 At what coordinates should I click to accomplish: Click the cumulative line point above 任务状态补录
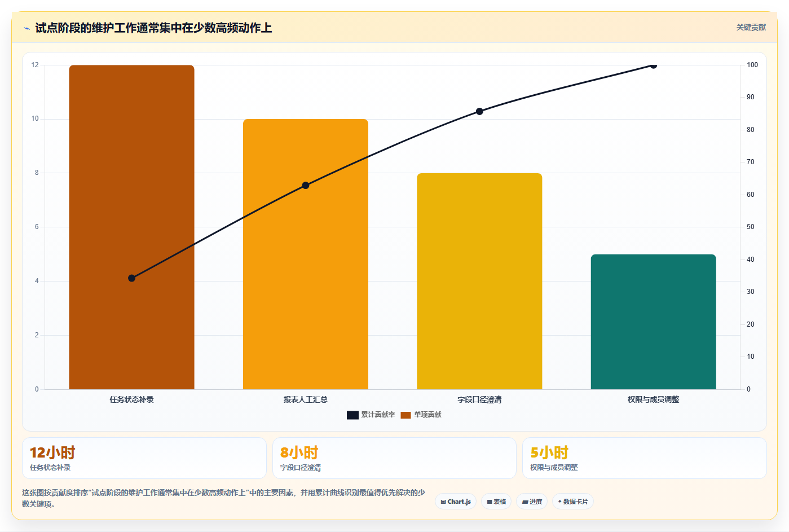point(131,278)
